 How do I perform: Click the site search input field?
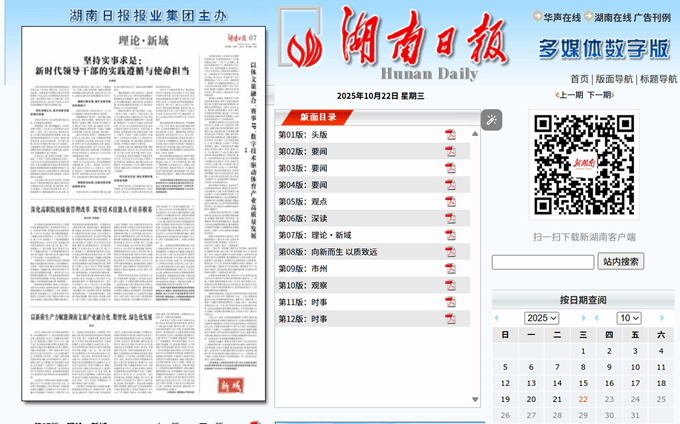click(542, 262)
